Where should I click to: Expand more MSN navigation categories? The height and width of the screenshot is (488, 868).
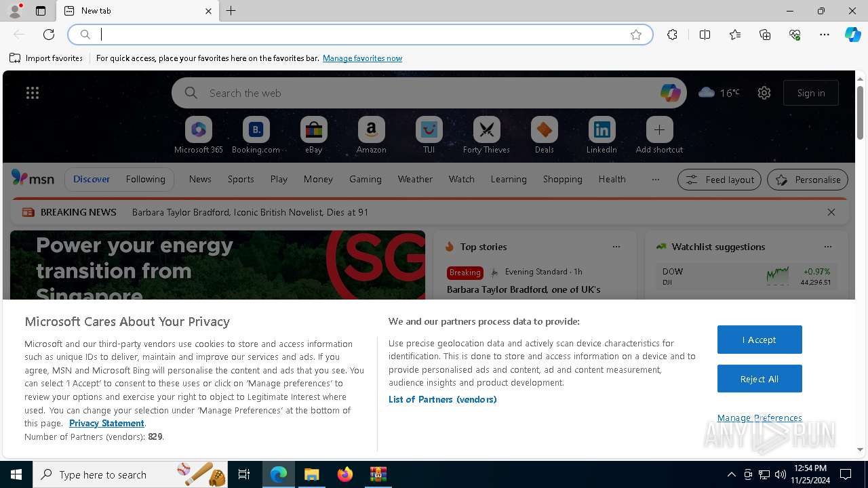tap(655, 180)
